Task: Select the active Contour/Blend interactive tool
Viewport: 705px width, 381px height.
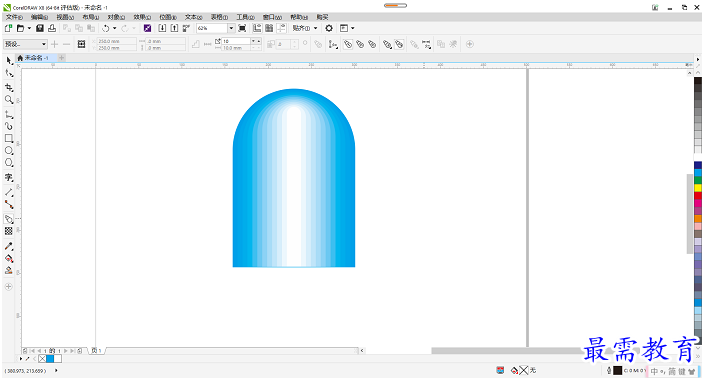Action: (9, 219)
